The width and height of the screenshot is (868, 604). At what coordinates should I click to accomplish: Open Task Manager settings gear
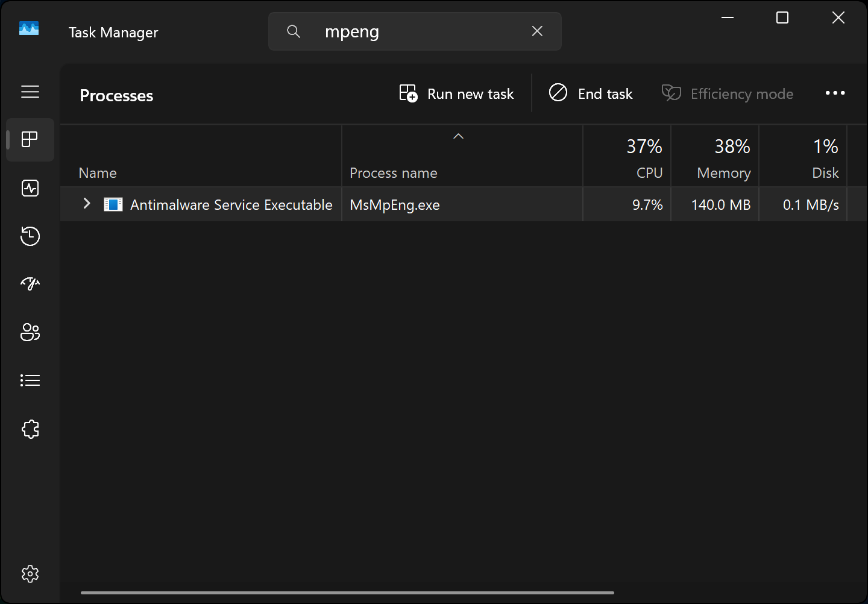(30, 574)
